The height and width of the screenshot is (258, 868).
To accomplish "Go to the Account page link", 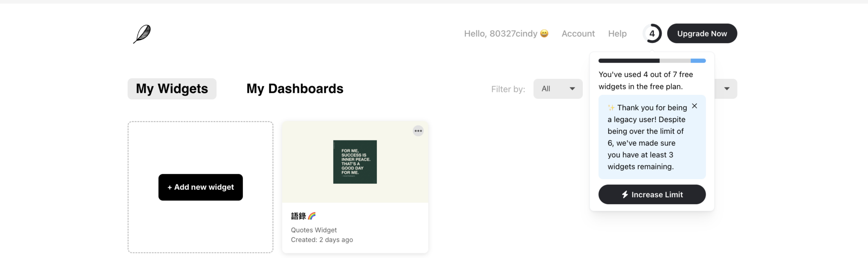I will (x=578, y=33).
